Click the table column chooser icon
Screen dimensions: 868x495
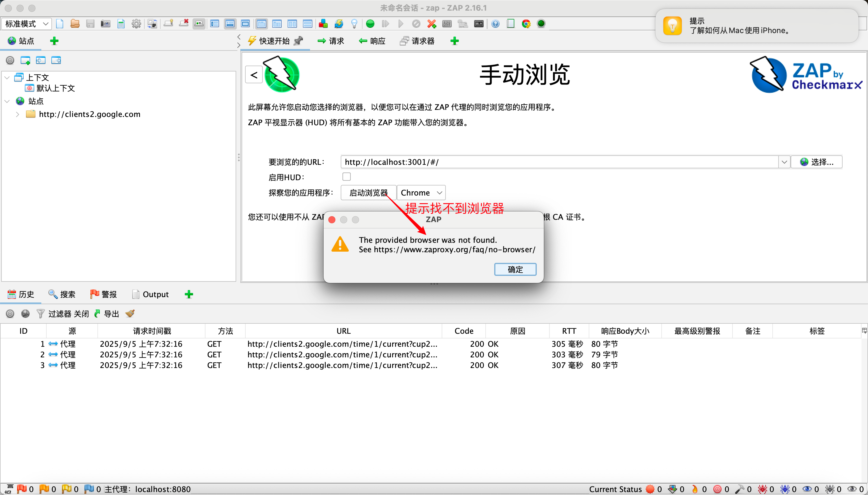pos(864,330)
